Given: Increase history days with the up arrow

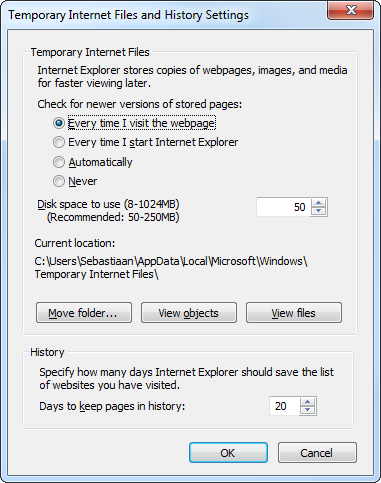Looking at the screenshot, I should coord(308,402).
